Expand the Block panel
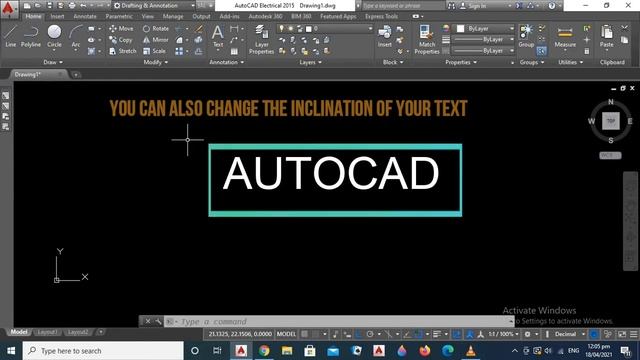Viewport: 640px width, 360px height. point(393,62)
